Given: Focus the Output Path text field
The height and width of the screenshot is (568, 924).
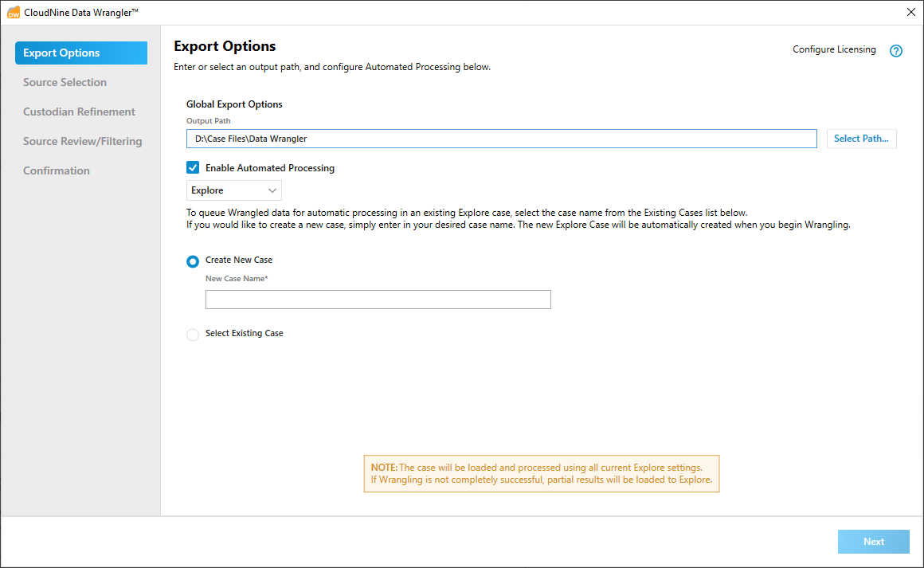Looking at the screenshot, I should point(502,139).
